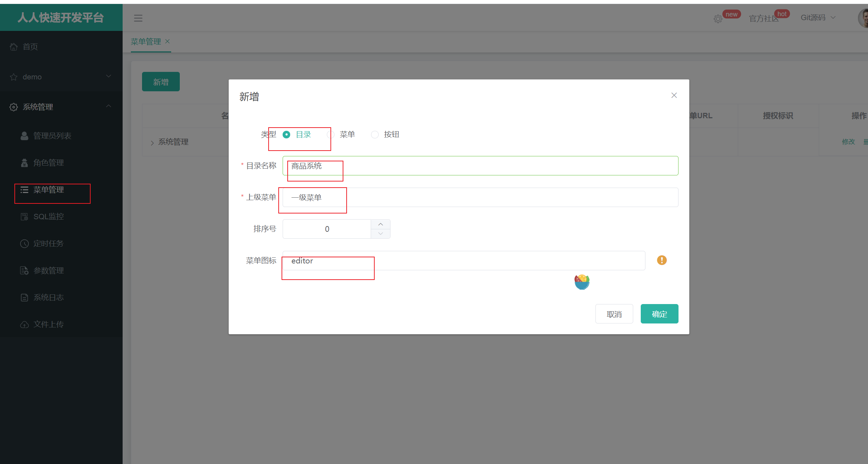Viewport: 868px width, 464px height.
Task: Click the SQL监控 sidebar icon
Action: pyautogui.click(x=24, y=217)
